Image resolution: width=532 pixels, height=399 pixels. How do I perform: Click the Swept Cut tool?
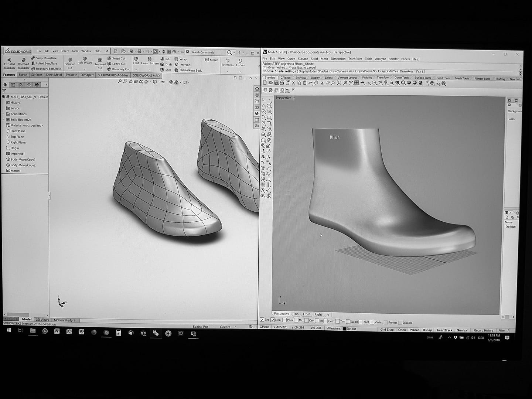tap(119, 58)
